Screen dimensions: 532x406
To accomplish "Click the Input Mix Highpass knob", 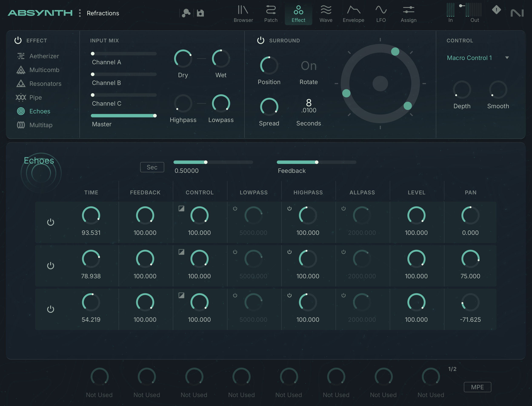I will (183, 104).
